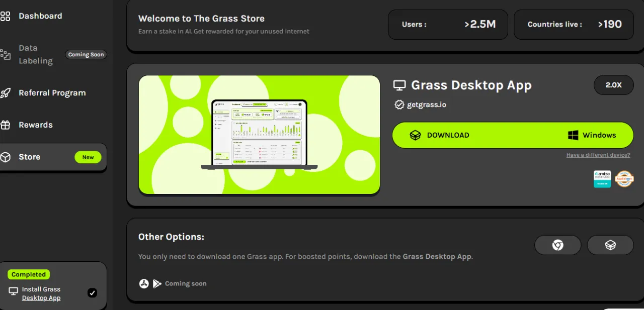Open the Dashboard menu item
Screen dimensions: 644x310
point(40,16)
